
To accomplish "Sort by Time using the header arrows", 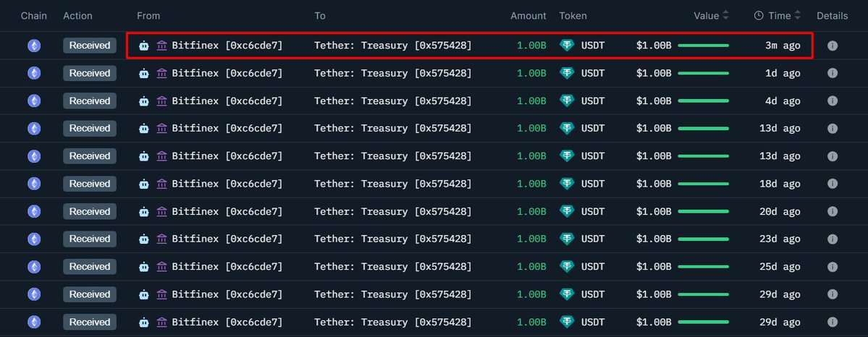I will point(798,15).
